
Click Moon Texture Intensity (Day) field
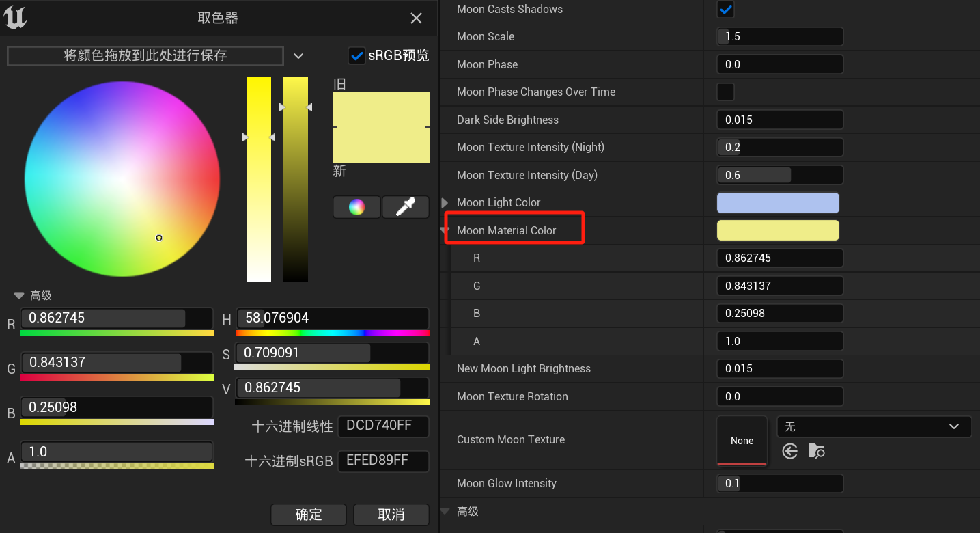click(780, 175)
